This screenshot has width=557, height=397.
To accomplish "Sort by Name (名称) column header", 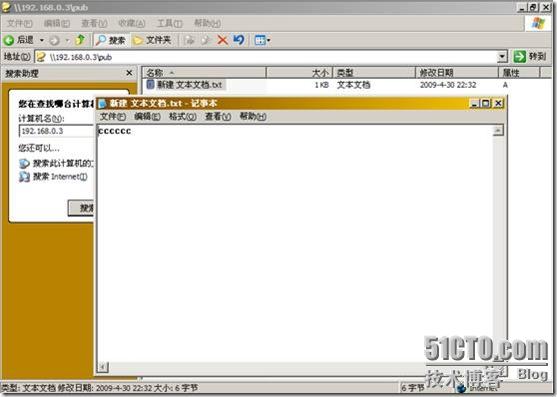I will tap(204, 73).
